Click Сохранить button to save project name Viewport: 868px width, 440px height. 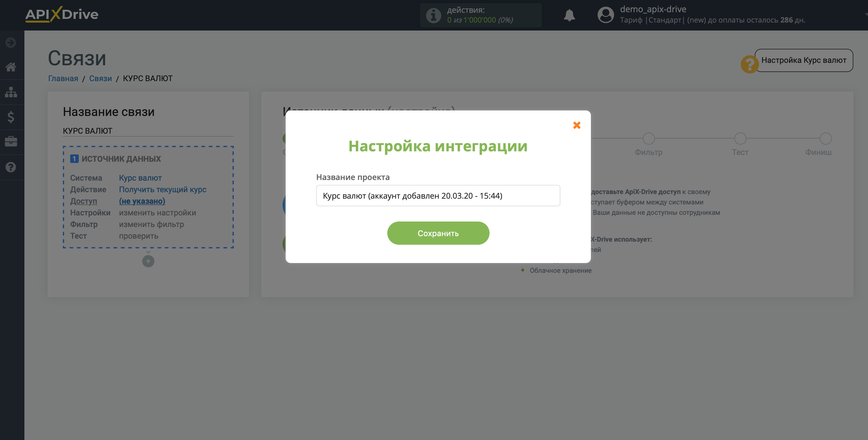(438, 232)
